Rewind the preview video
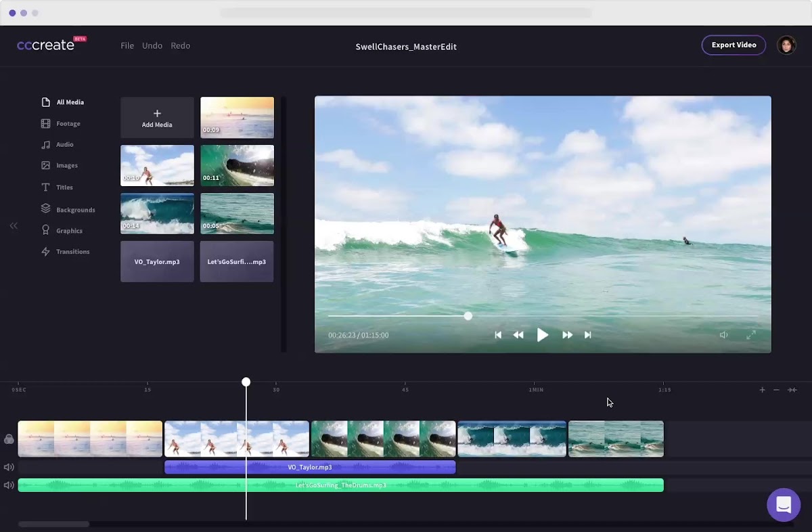Screen dimensions: 812x532 click(x=518, y=335)
